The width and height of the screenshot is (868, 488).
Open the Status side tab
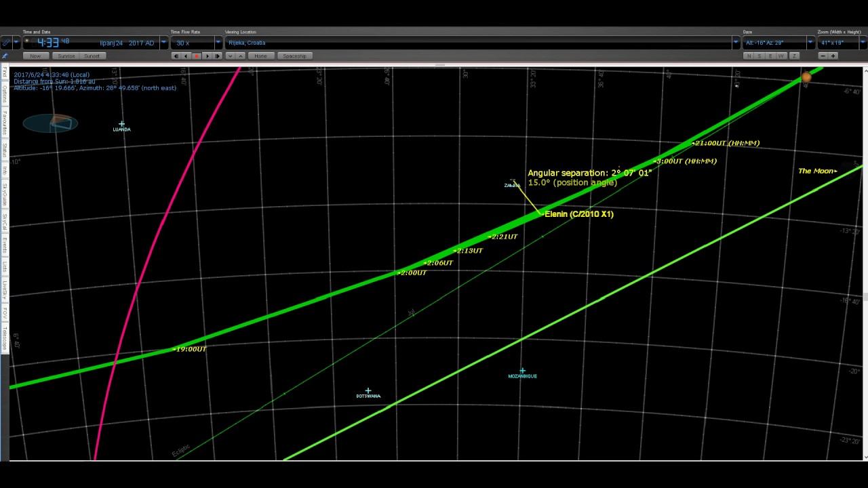pyautogui.click(x=5, y=150)
